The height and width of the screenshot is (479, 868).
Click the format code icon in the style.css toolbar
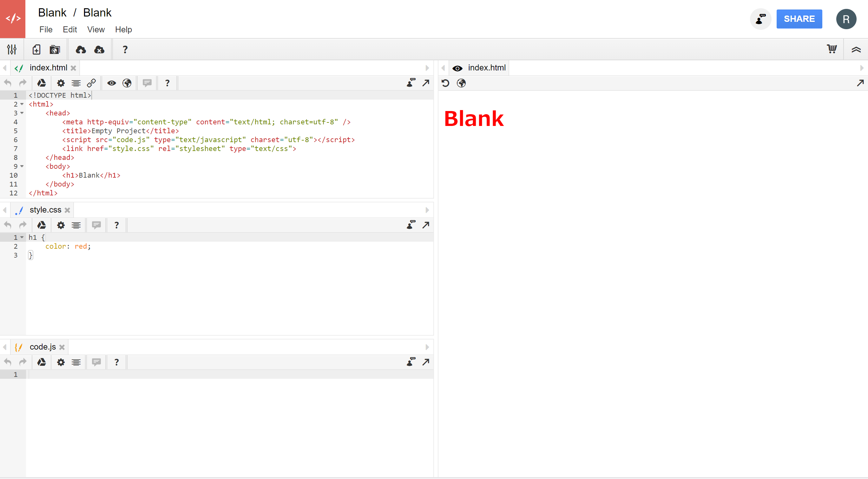pyautogui.click(x=76, y=225)
